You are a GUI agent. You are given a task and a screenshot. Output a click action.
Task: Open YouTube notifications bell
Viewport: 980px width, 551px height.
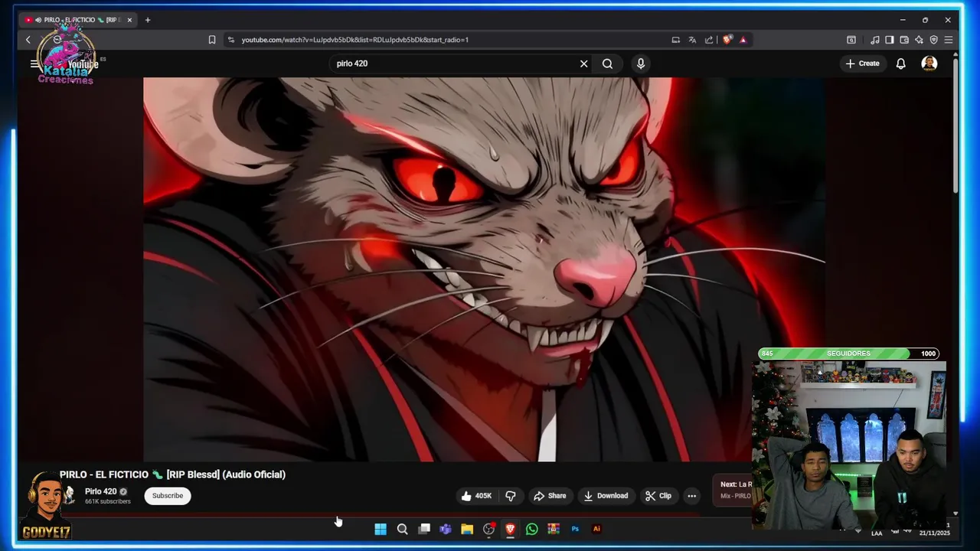(x=901, y=64)
